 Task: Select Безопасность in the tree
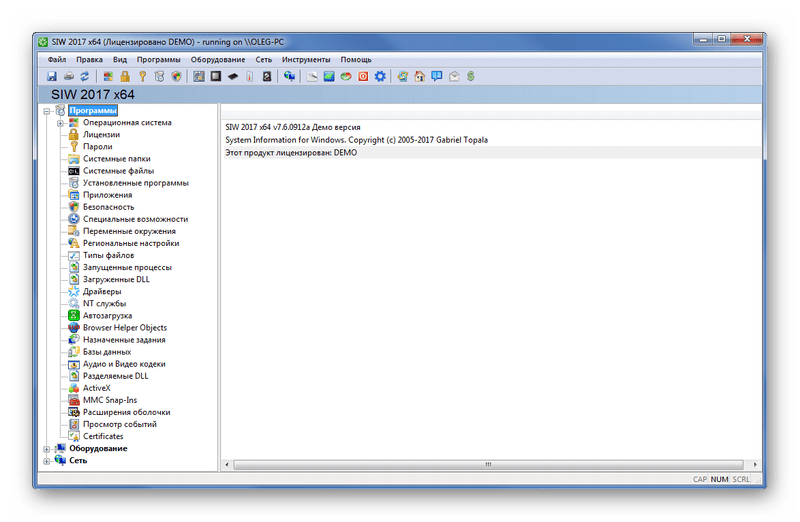tap(109, 207)
